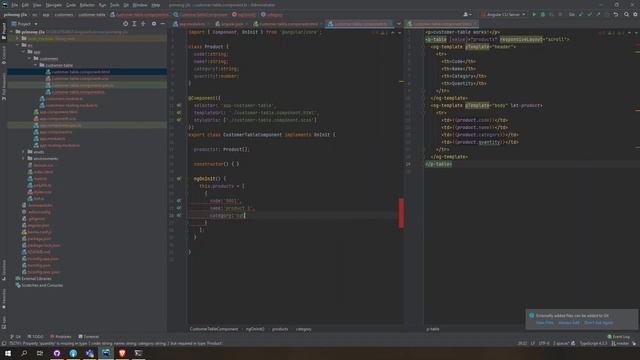Open the Windows Start menu

click(8, 353)
